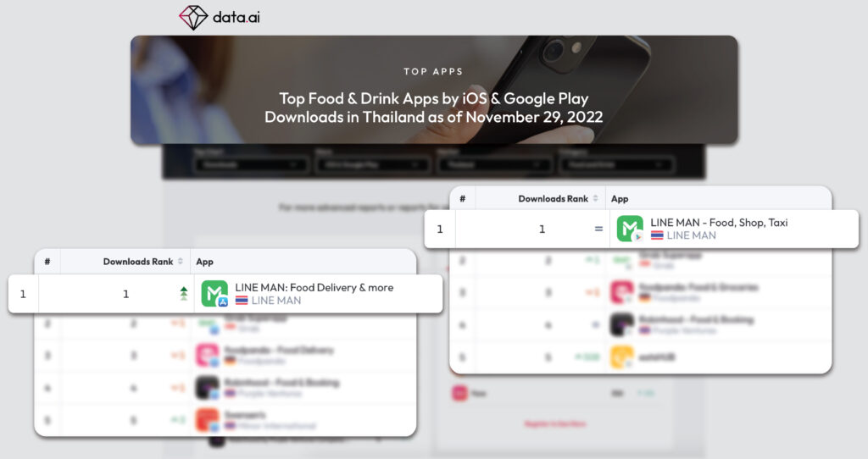Click the green rank-up arrows in iOS row
868x459 pixels.
point(184,294)
